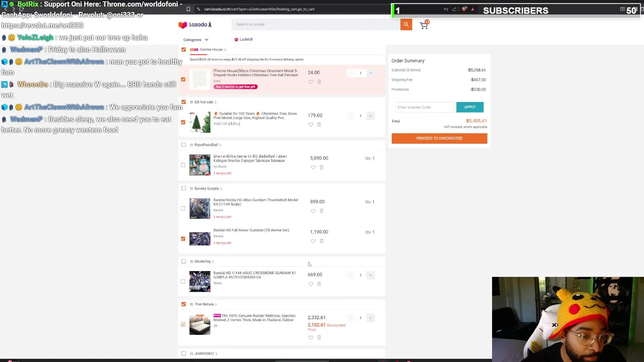644x362 pixels.
Task: Check the ShumiToy store checkbox
Action: click(184, 261)
